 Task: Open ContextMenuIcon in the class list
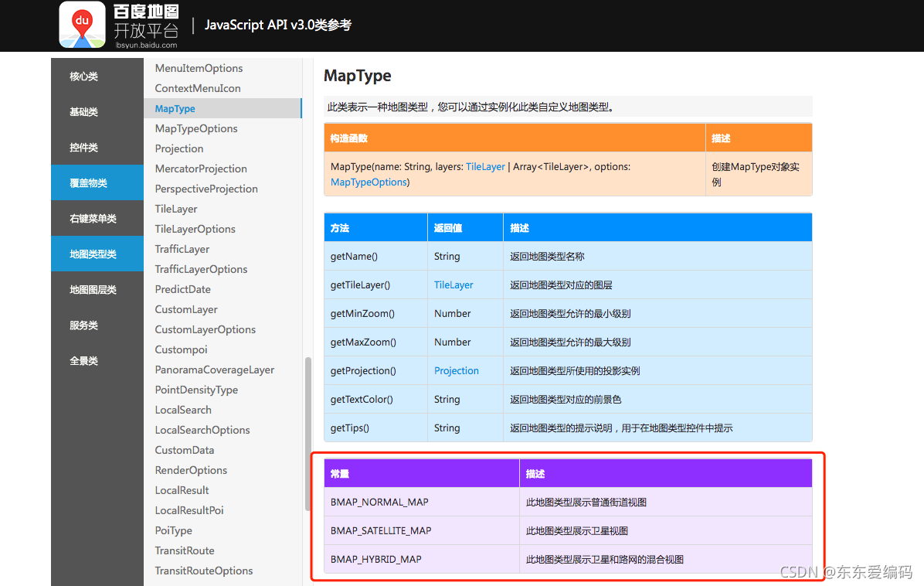[198, 88]
